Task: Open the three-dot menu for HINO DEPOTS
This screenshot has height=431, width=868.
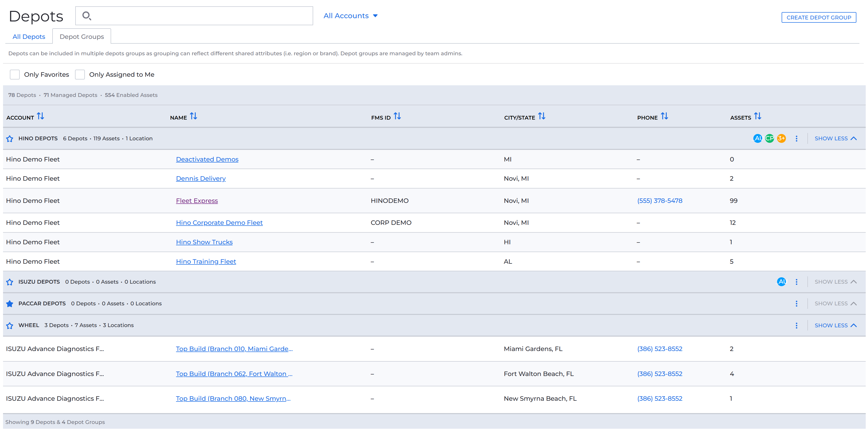Action: point(797,139)
